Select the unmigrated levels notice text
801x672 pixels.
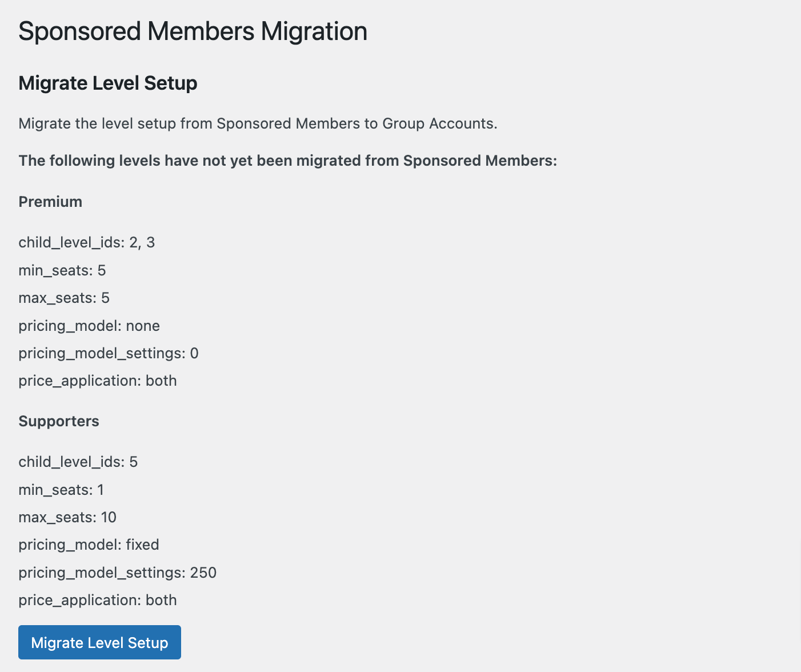click(287, 161)
